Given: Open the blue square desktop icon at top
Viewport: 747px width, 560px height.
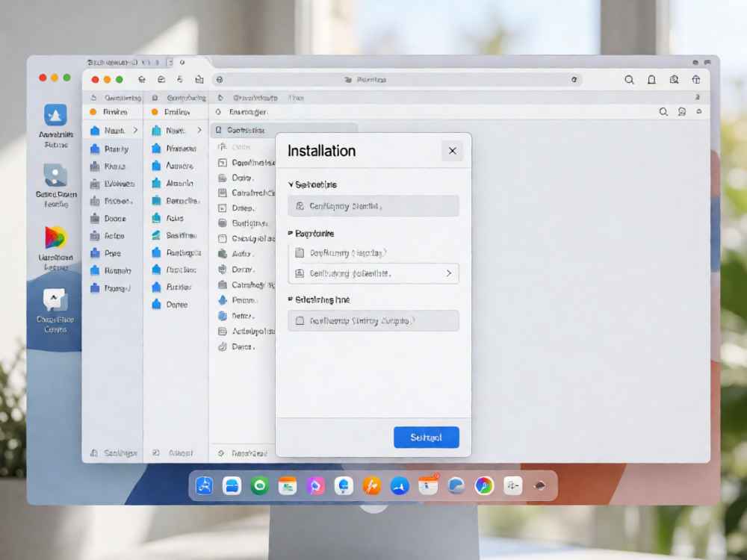Looking at the screenshot, I should tap(56, 115).
